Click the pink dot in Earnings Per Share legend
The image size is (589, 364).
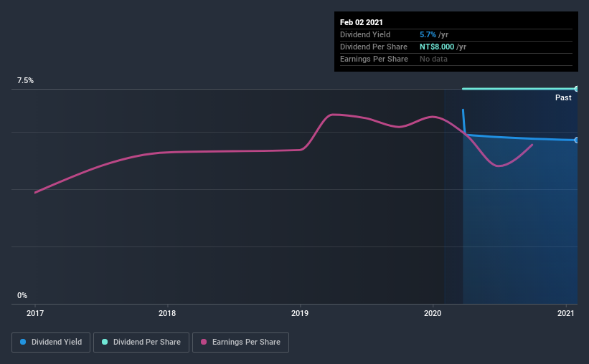tap(204, 343)
